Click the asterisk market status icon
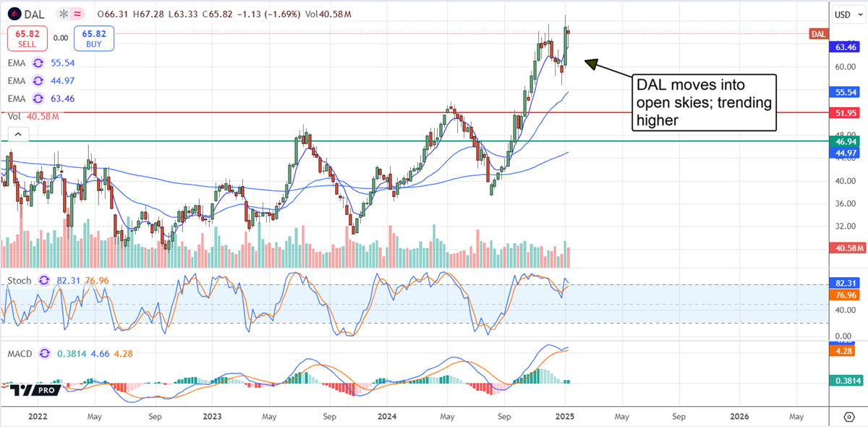Screen dimensions: 868x427 (62, 13)
